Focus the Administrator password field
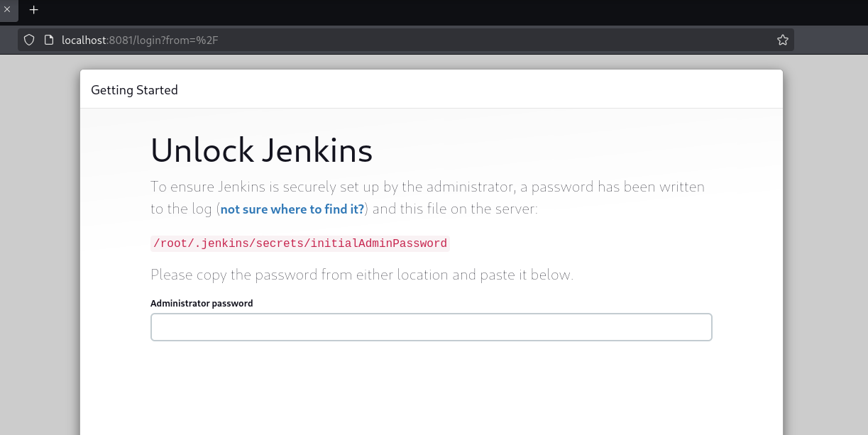The height and width of the screenshot is (435, 868). (431, 327)
